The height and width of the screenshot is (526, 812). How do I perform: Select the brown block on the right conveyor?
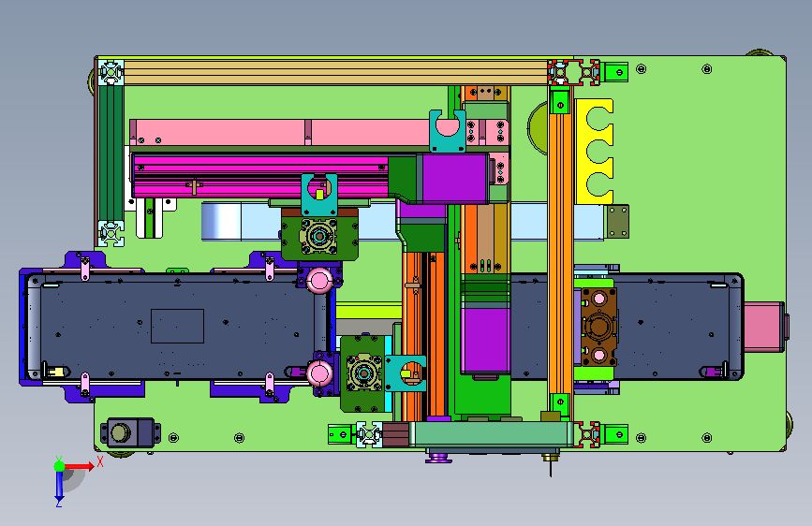pyautogui.click(x=599, y=328)
